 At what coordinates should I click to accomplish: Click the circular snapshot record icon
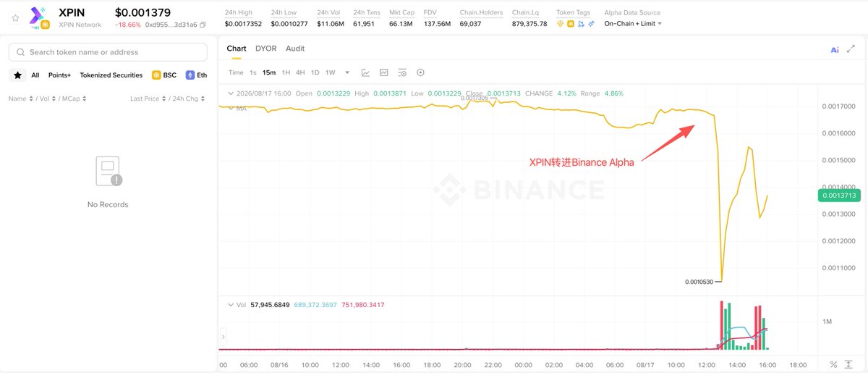pyautogui.click(x=420, y=72)
